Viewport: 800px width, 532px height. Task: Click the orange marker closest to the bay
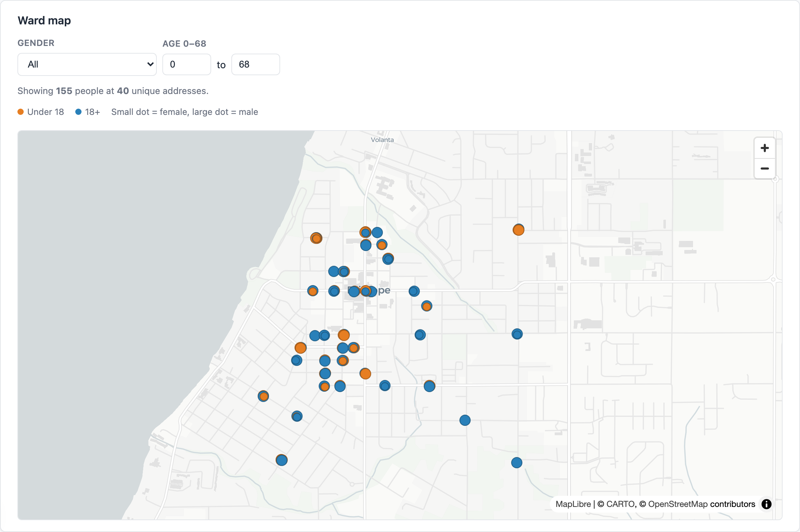tap(263, 396)
